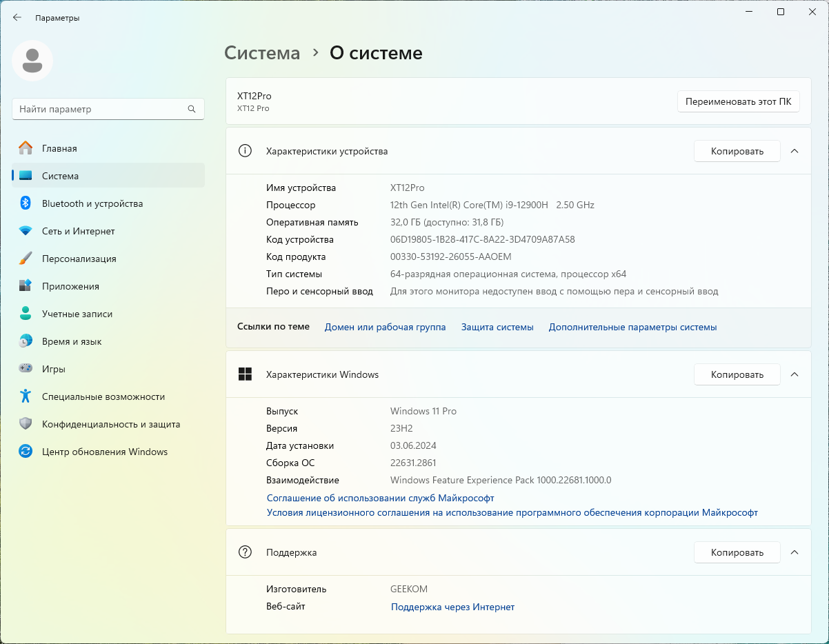The image size is (829, 644).
Task: Click the Windows logo beside Характеристики Windows
Action: tap(245, 374)
